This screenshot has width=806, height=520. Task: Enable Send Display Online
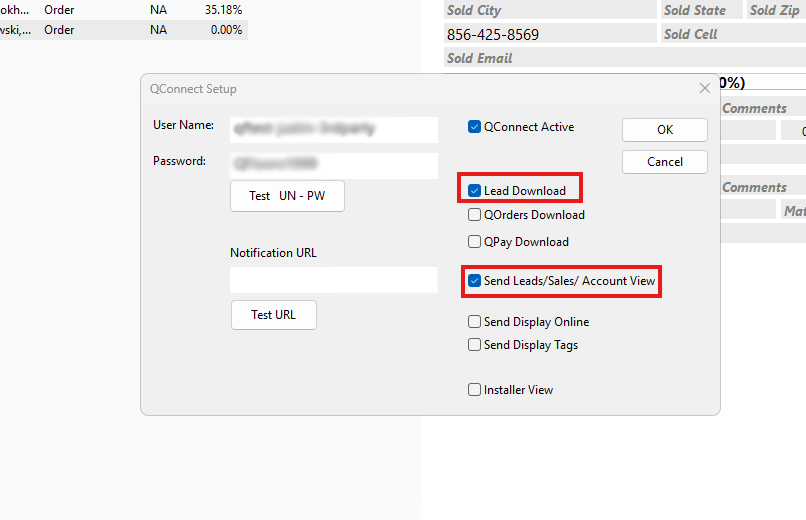[x=474, y=322]
